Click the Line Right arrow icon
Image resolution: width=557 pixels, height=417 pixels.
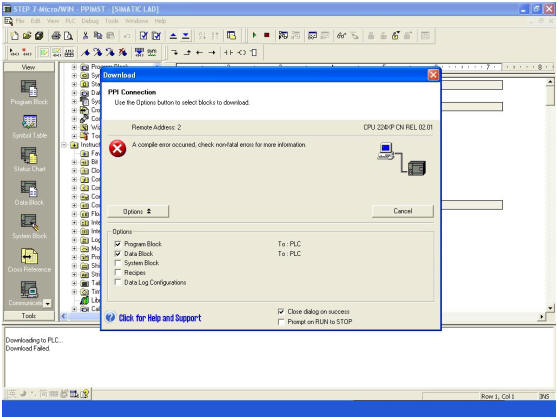pos(212,53)
